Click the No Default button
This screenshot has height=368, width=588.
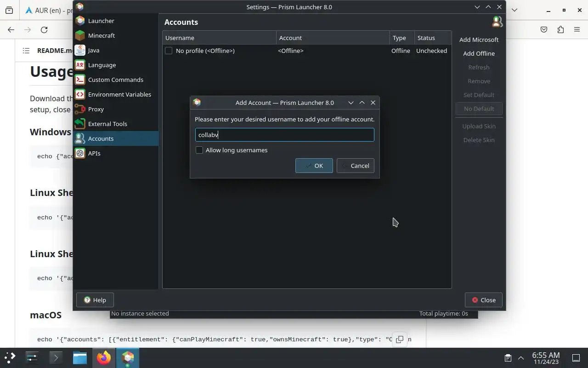click(x=479, y=109)
